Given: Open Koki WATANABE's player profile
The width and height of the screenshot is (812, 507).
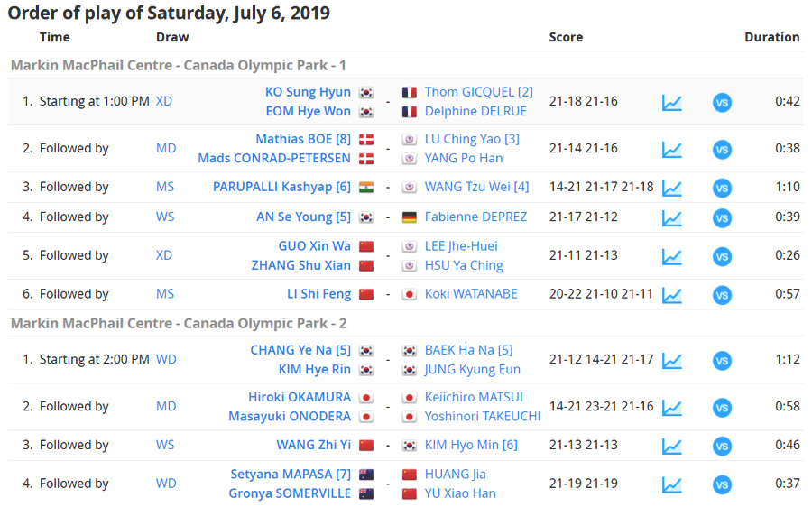Looking at the screenshot, I should pos(471,293).
